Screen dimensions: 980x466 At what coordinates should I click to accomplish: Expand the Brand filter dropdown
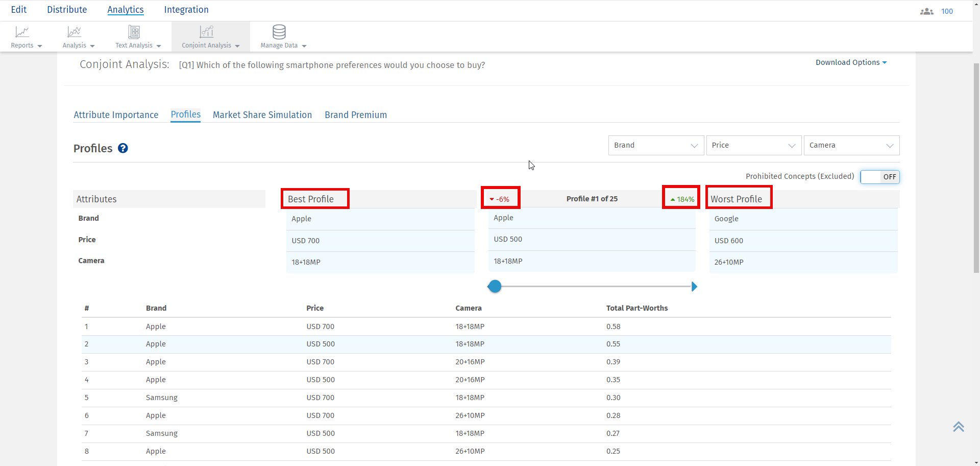(x=656, y=146)
